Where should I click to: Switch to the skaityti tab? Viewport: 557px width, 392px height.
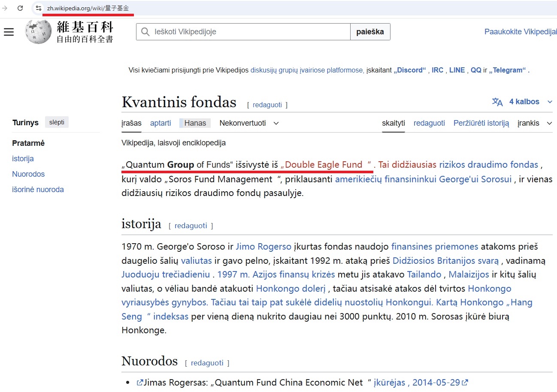394,123
